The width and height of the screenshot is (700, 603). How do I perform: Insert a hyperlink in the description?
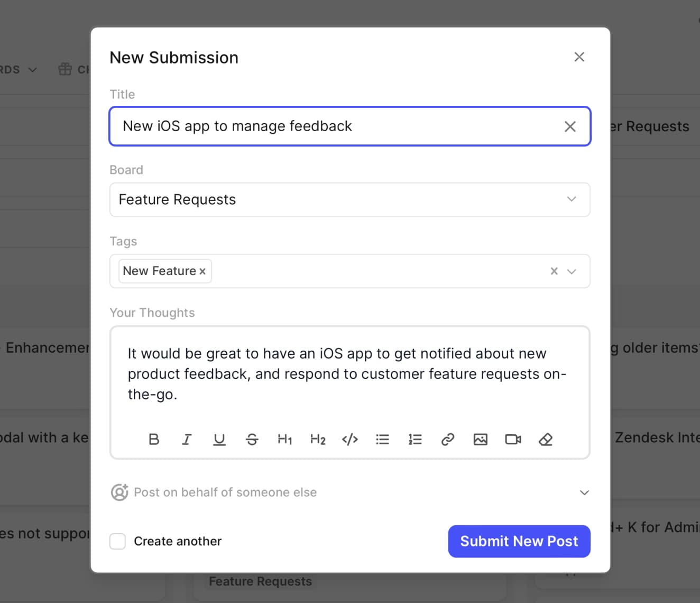coord(448,439)
